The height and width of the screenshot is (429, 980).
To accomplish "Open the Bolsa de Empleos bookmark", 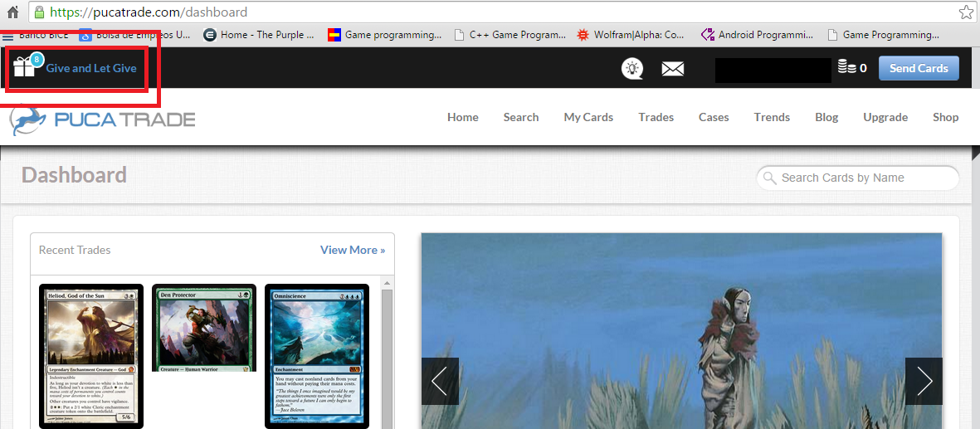I will pos(135,35).
